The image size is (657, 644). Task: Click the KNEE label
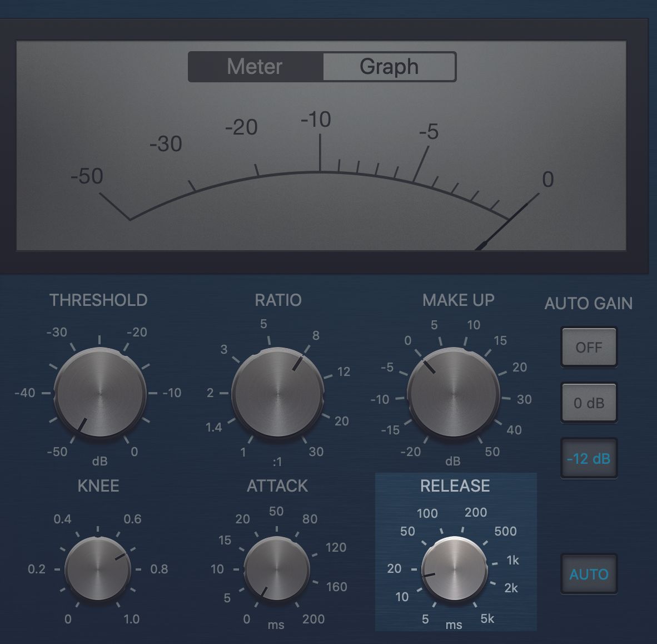pyautogui.click(x=98, y=485)
